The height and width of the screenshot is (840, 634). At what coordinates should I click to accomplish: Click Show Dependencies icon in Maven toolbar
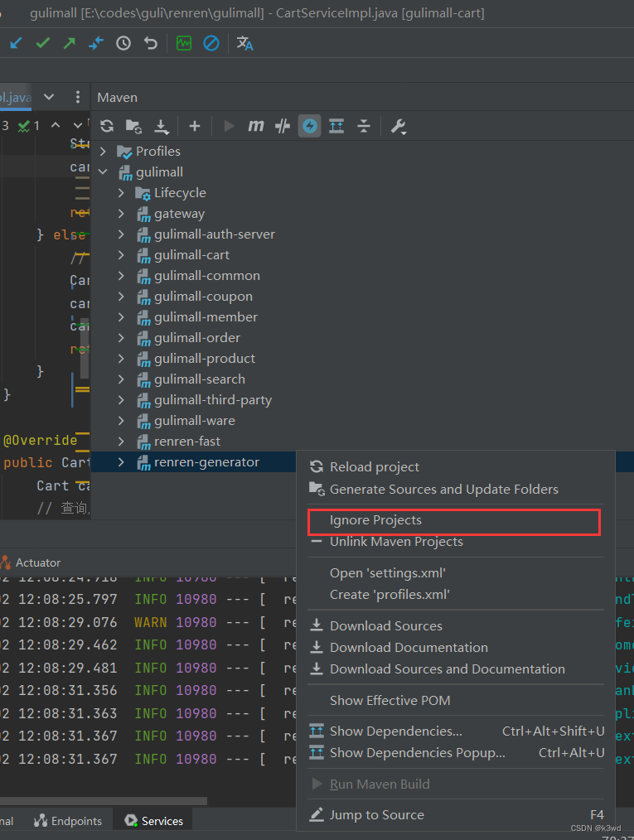[336, 126]
